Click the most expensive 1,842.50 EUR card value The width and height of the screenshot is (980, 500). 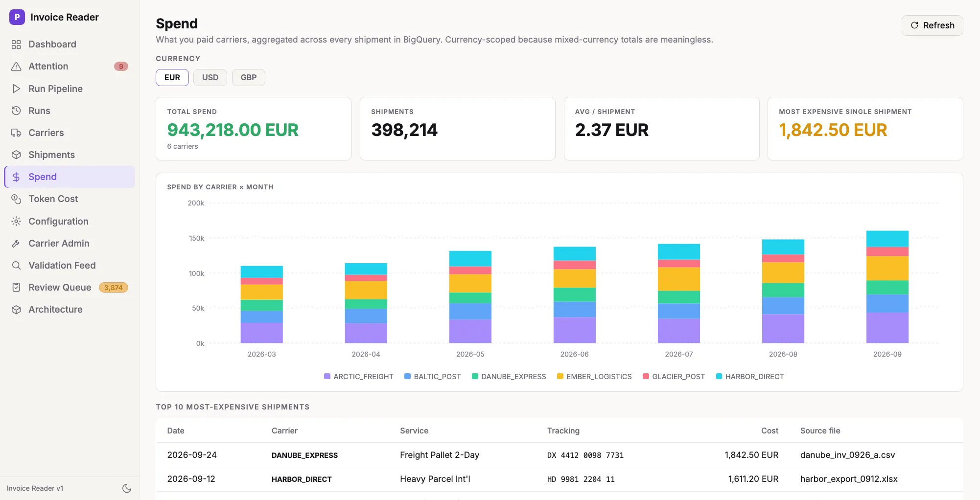(x=833, y=130)
